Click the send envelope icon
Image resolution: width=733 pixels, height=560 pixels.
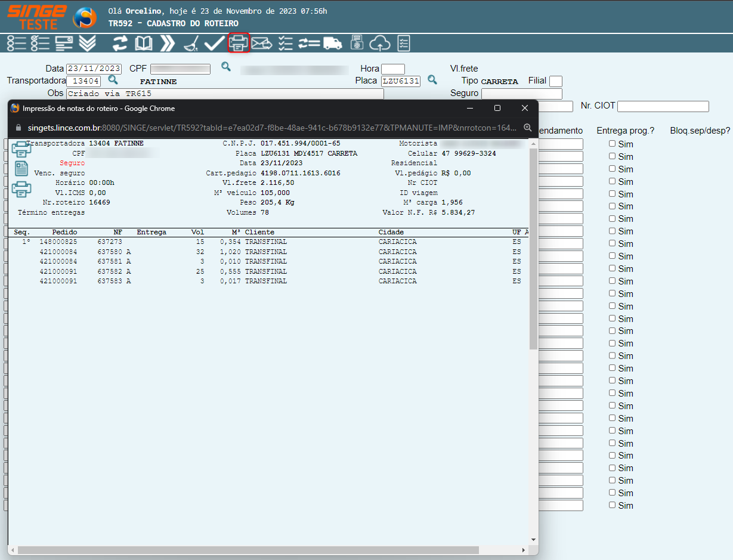coord(262,43)
